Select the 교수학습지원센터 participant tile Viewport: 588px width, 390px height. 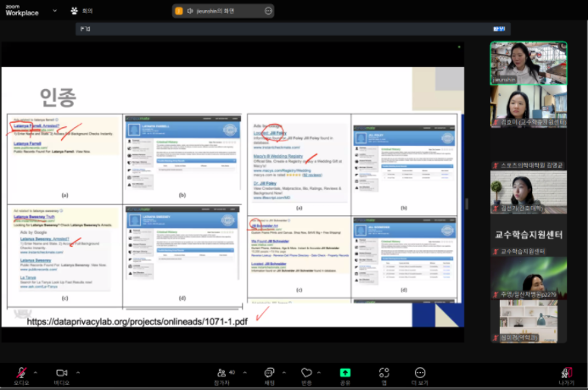pyautogui.click(x=528, y=235)
